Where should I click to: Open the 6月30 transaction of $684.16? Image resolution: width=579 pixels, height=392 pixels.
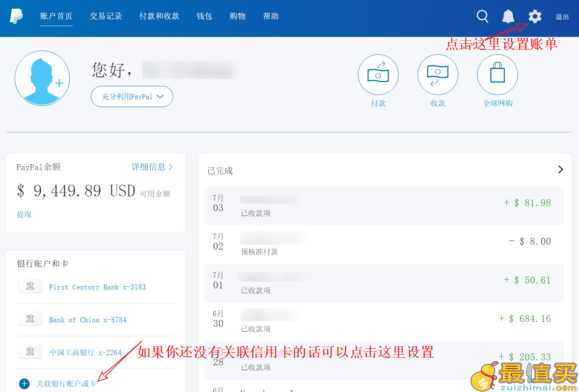click(x=384, y=321)
